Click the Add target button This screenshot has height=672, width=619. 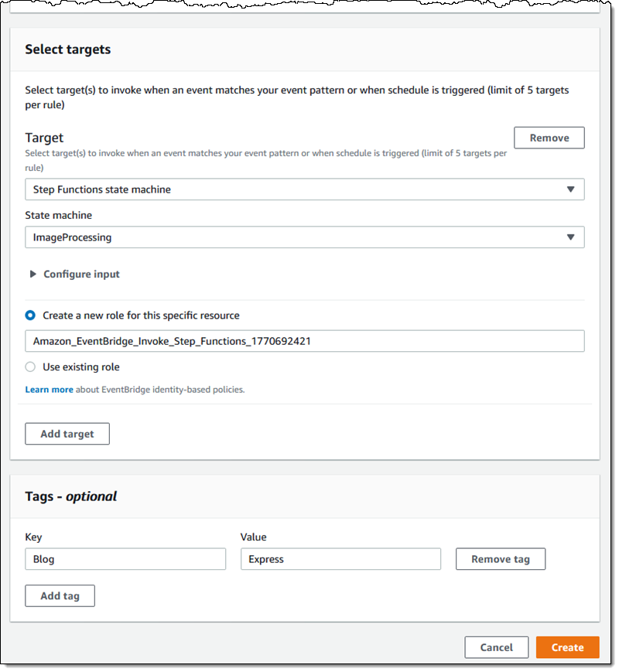pos(67,434)
